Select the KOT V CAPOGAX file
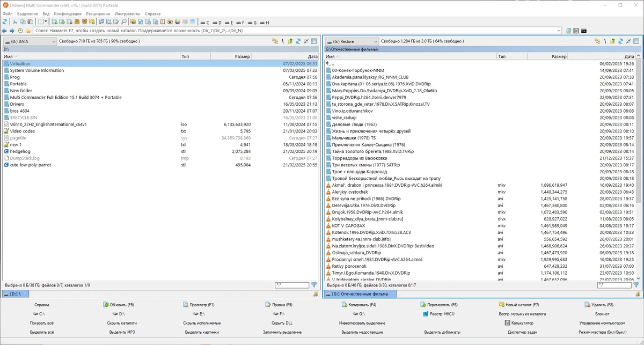 [480, 225]
